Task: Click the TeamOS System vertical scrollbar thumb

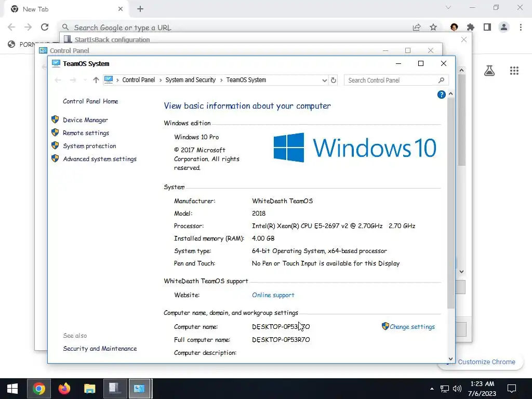Action: [x=450, y=203]
